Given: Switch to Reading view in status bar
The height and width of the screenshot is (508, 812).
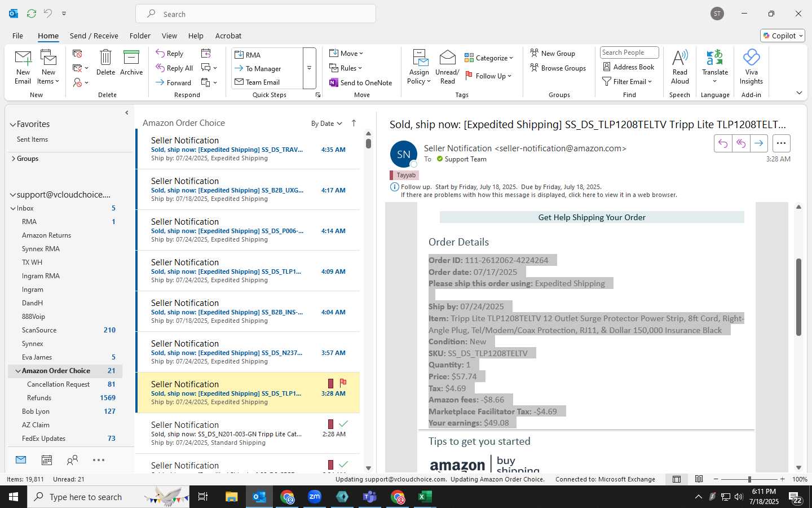Looking at the screenshot, I should tap(699, 479).
